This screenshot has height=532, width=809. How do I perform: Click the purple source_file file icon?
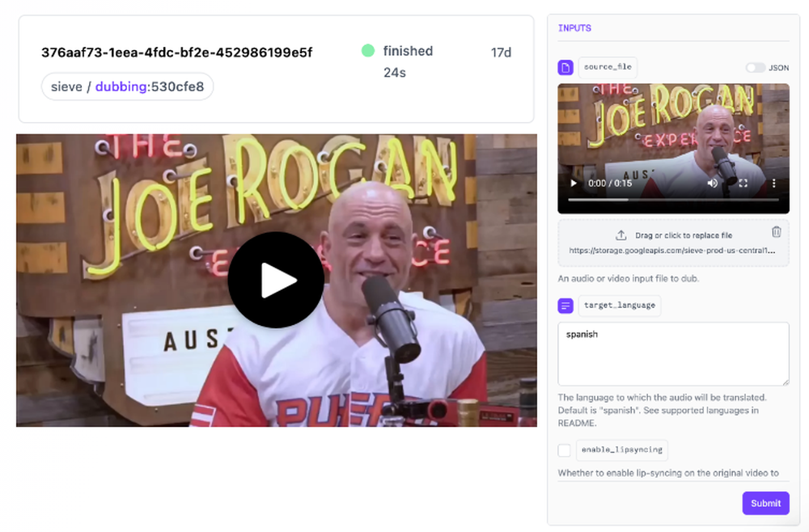pyautogui.click(x=565, y=68)
